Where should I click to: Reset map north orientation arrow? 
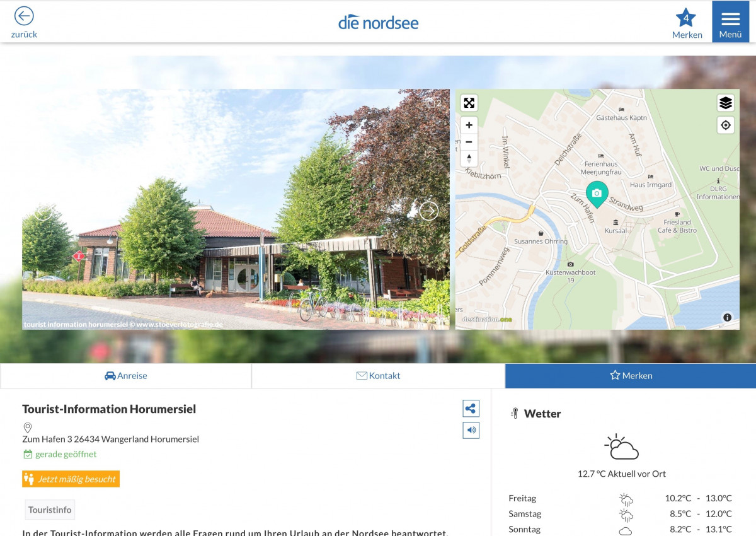click(469, 158)
